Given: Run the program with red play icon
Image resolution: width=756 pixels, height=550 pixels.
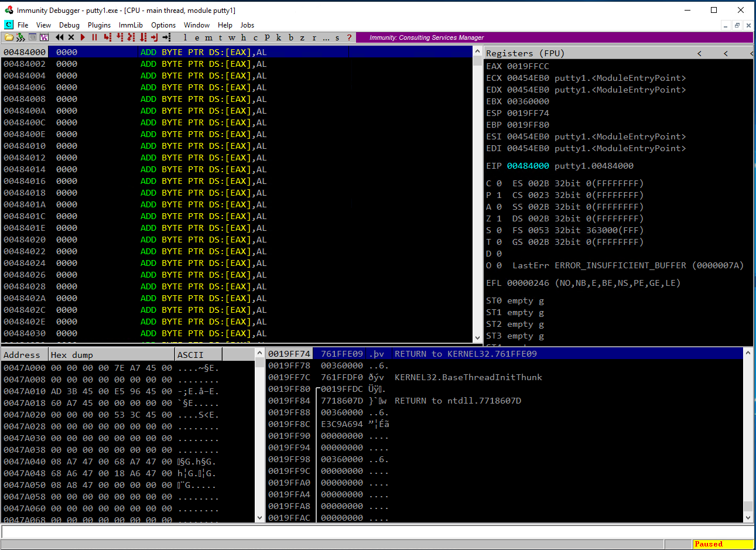Looking at the screenshot, I should 83,37.
